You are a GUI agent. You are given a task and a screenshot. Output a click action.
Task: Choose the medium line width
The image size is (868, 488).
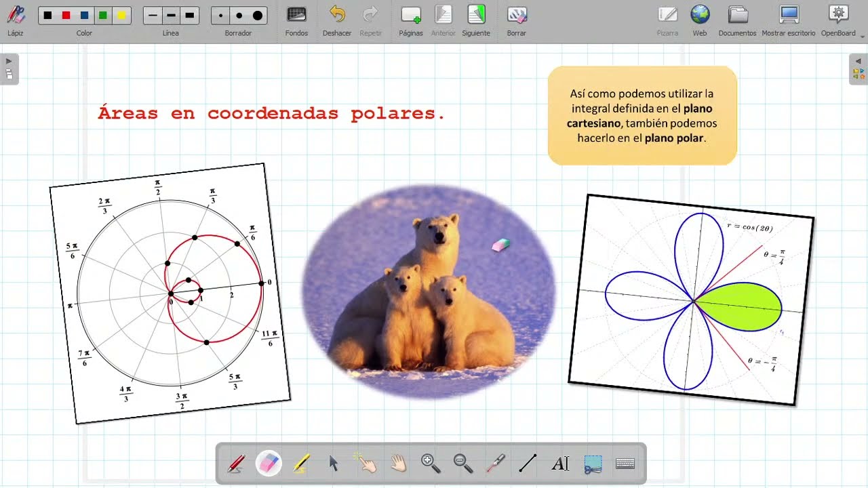click(x=171, y=15)
